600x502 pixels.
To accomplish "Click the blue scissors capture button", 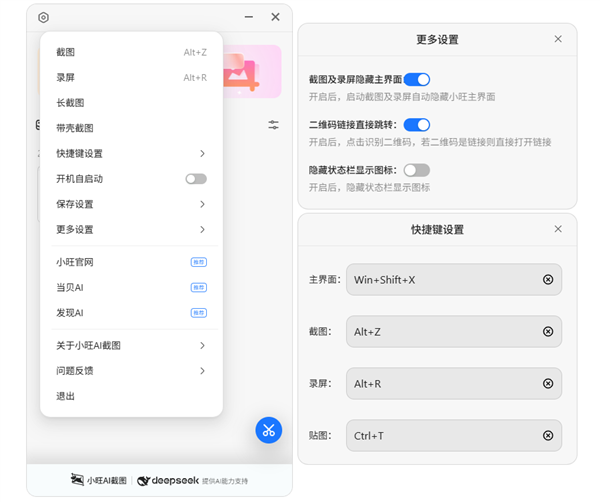I will 268,430.
